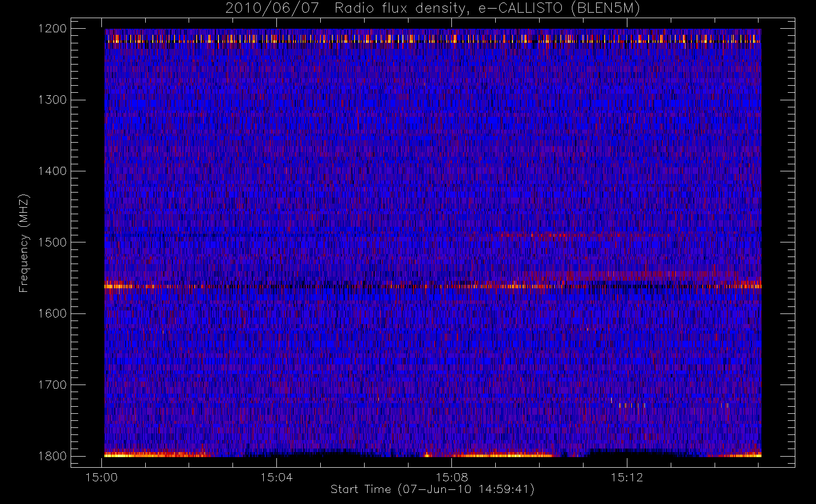Click the plot title e-CALLISTO (BLEN5M)
The height and width of the screenshot is (504, 816).
click(x=559, y=8)
